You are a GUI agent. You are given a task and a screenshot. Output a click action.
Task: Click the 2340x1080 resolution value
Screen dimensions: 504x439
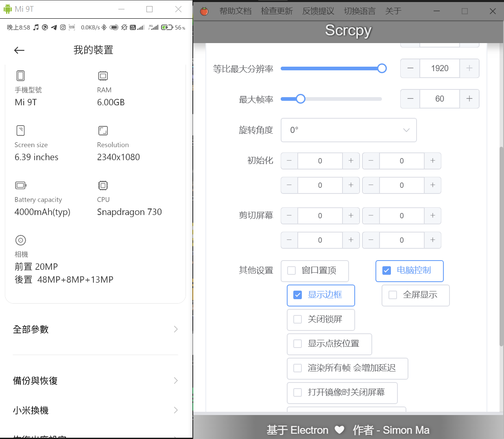(118, 157)
